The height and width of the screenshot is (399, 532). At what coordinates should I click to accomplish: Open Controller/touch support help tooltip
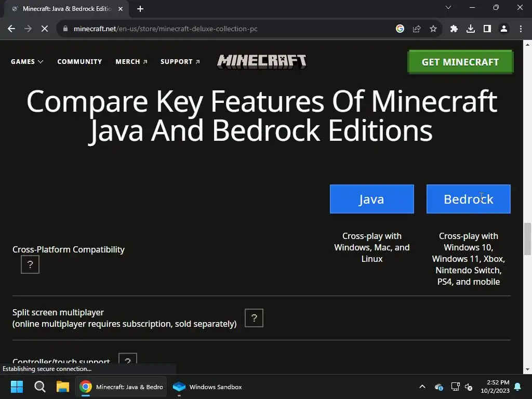(128, 359)
